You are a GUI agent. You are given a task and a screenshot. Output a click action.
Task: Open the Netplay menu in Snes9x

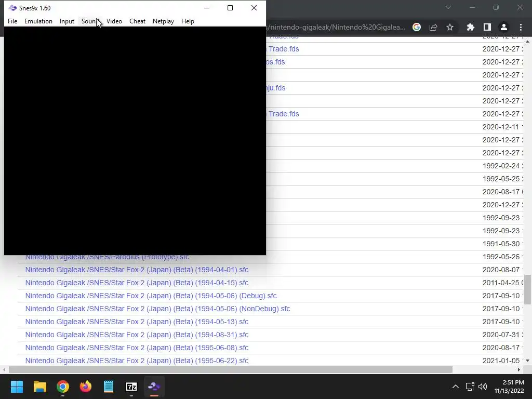(163, 21)
